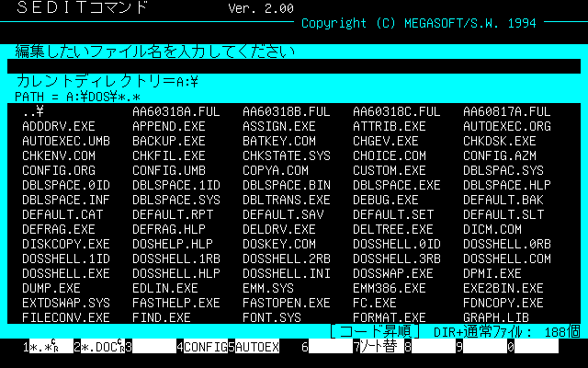The width and height of the screenshot is (588, 368).
Task: Pick DEBUG.EXE from the list
Action: (x=386, y=200)
